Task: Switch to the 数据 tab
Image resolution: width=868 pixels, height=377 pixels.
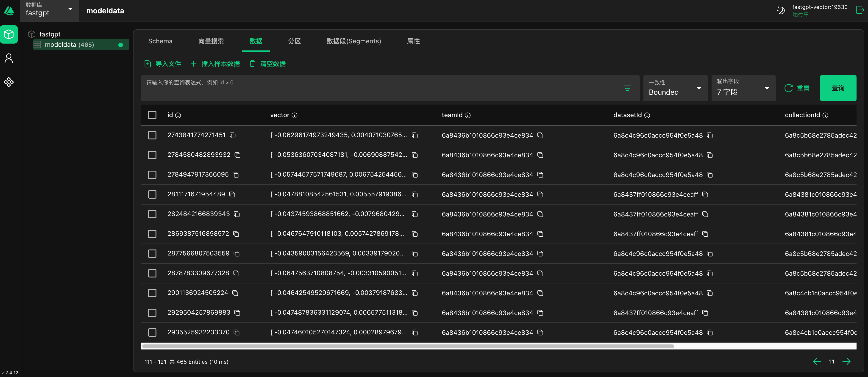Action: coord(256,41)
